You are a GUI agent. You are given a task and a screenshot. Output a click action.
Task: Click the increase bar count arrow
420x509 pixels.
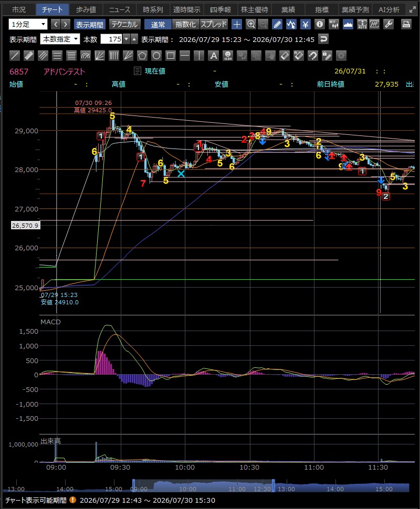point(134,39)
